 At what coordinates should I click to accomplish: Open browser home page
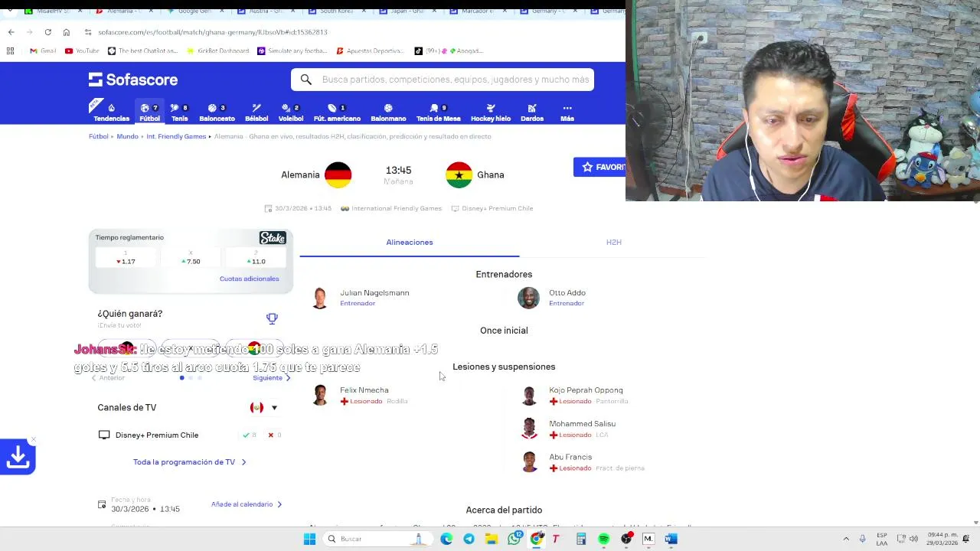tap(66, 32)
